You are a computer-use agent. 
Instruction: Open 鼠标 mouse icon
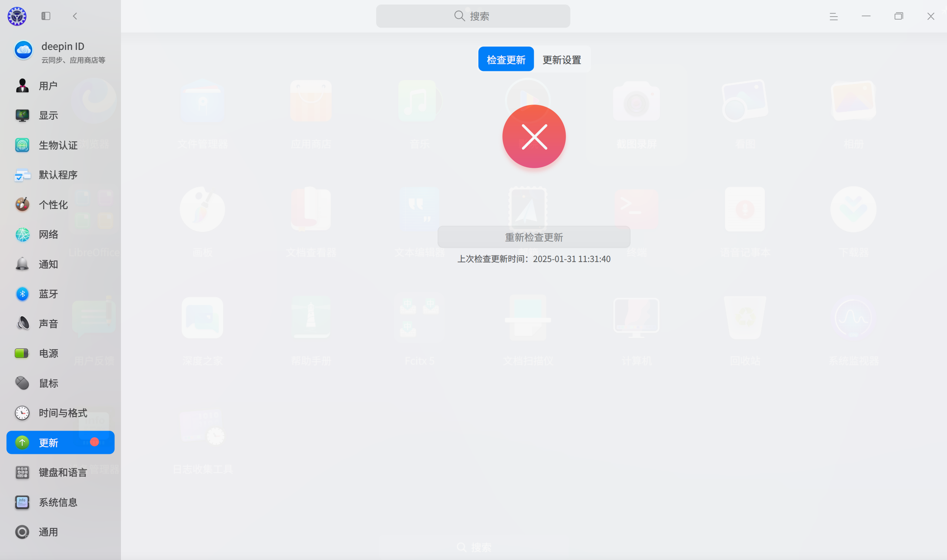22,383
